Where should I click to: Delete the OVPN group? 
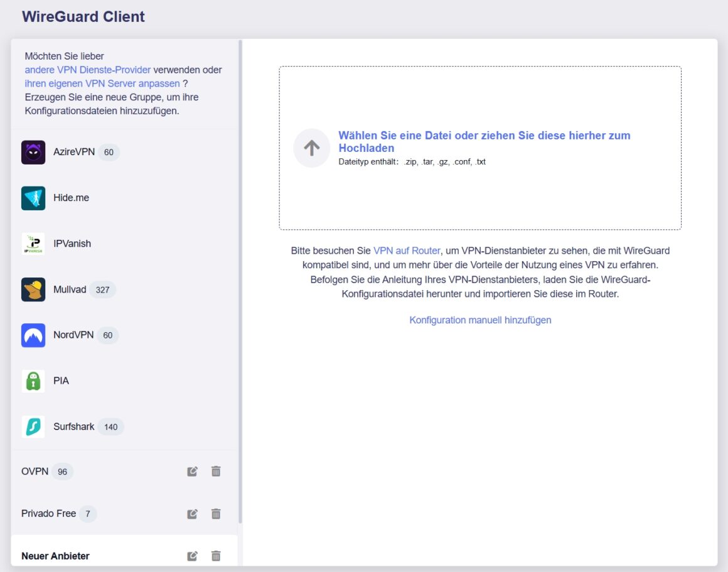pos(216,471)
